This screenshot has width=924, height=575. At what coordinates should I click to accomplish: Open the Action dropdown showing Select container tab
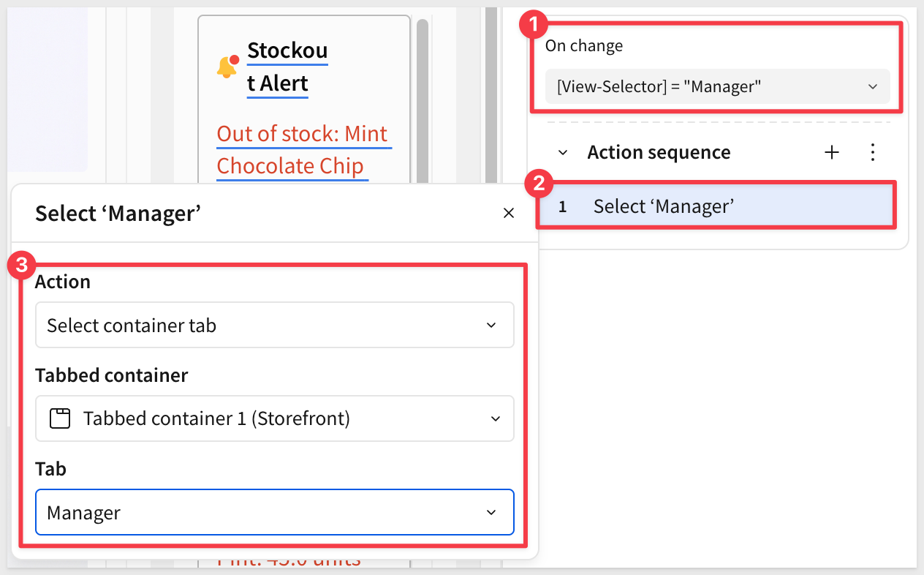click(x=274, y=326)
